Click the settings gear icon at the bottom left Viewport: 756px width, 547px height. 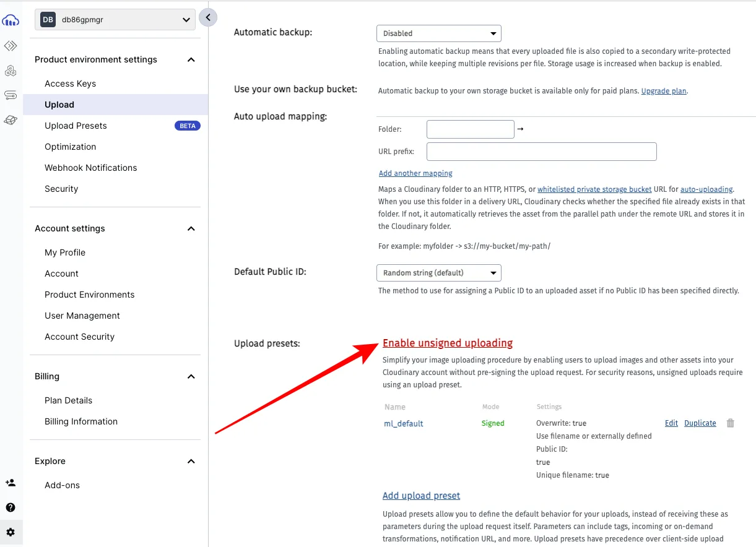click(x=11, y=532)
